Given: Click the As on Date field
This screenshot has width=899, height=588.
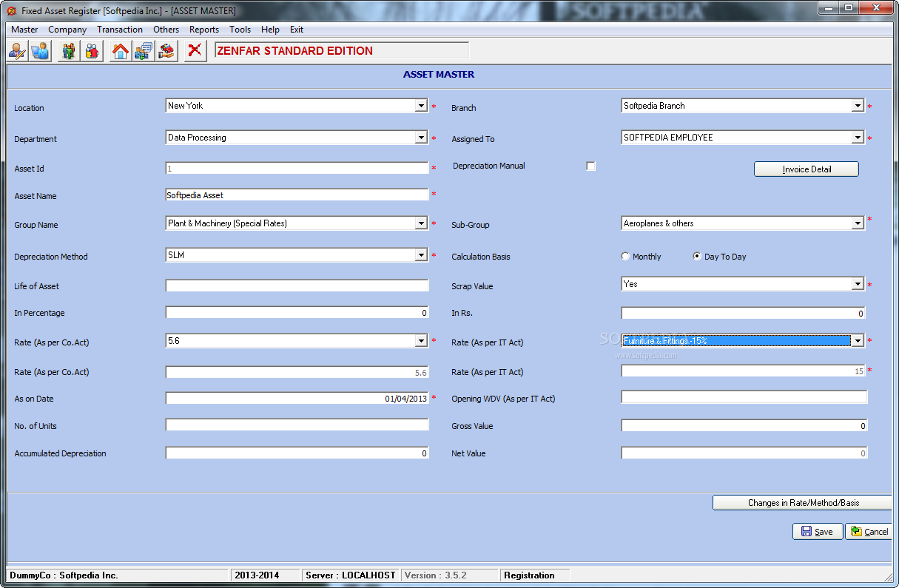Looking at the screenshot, I should click(297, 398).
